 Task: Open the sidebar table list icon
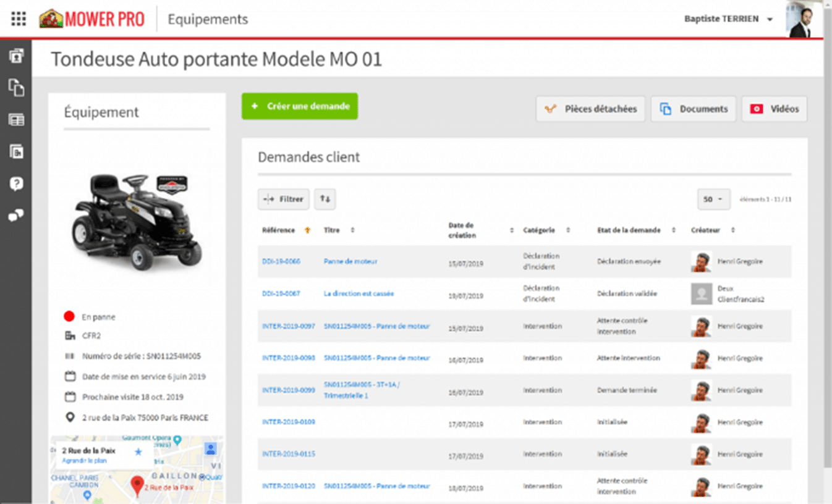click(16, 120)
